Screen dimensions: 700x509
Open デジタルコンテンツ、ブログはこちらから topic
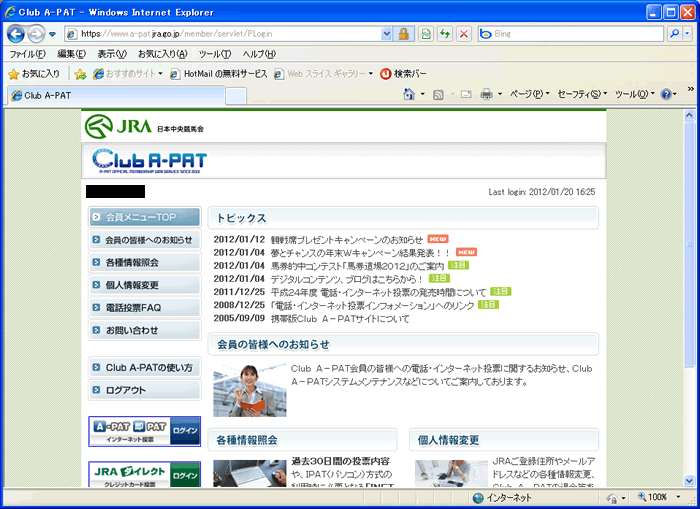pyautogui.click(x=346, y=279)
